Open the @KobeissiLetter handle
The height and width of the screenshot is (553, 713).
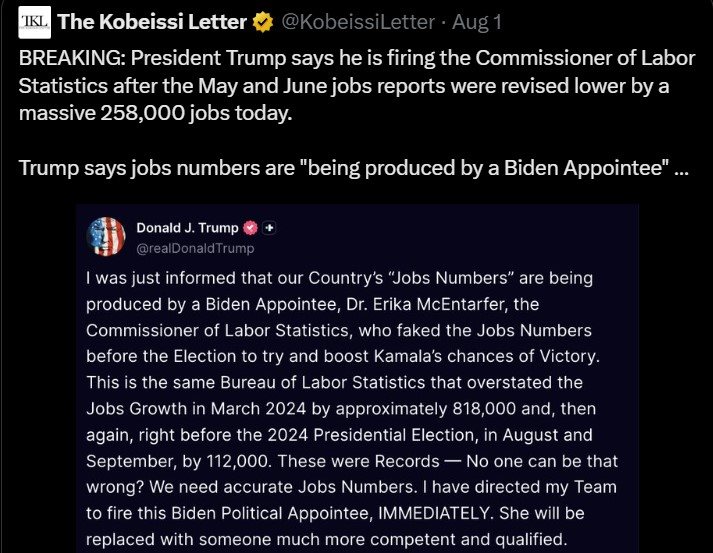coord(358,22)
